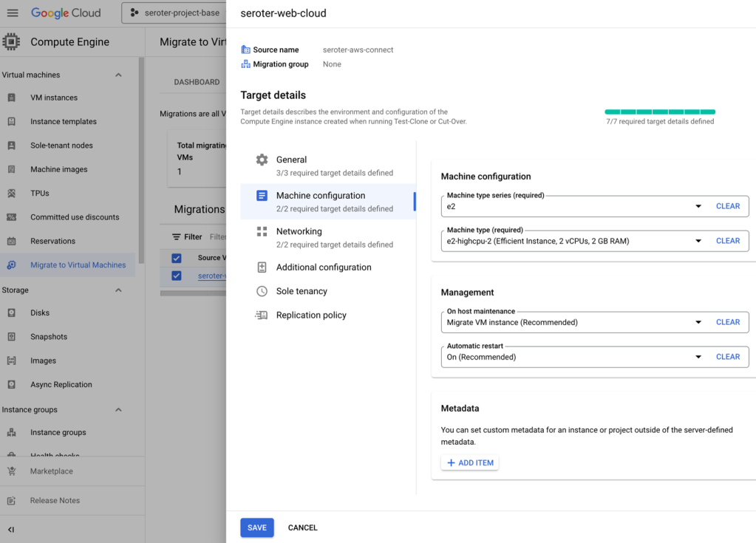The width and height of the screenshot is (756, 543).
Task: Click the Sole-tenant nodes icon
Action: (x=11, y=146)
